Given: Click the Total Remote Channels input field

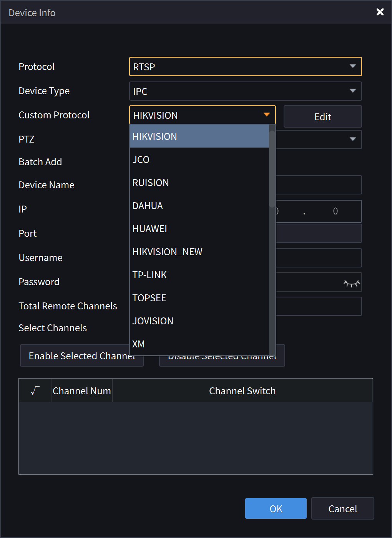Looking at the screenshot, I should [x=319, y=306].
